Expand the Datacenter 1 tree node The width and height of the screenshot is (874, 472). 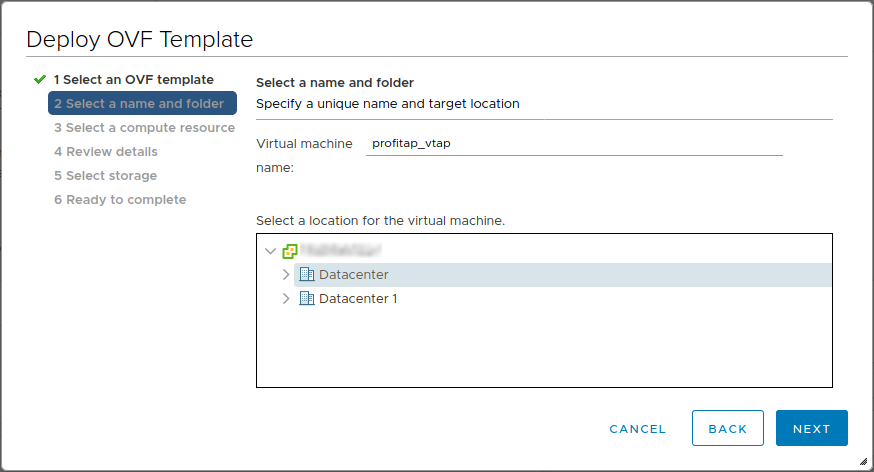click(286, 299)
